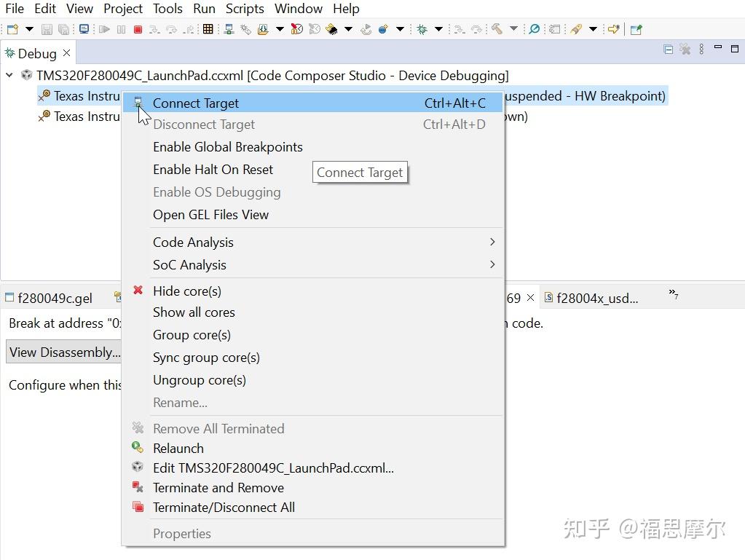The image size is (745, 560).
Task: Toggle Enable Global Breakpoints in the menu
Action: pyautogui.click(x=228, y=146)
